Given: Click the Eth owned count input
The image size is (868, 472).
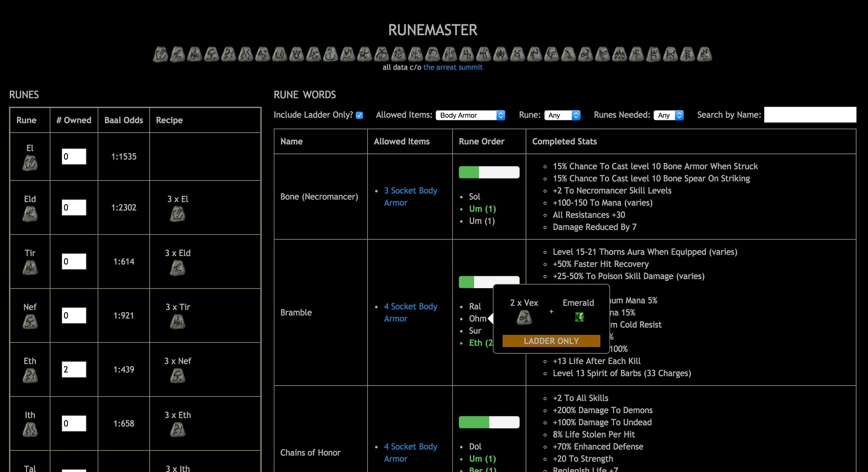Looking at the screenshot, I should point(74,369).
